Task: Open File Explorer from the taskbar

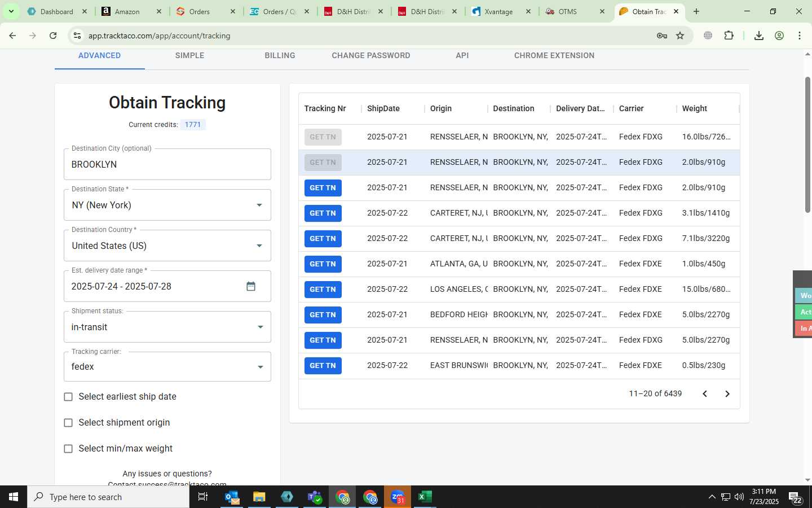Action: (x=259, y=497)
